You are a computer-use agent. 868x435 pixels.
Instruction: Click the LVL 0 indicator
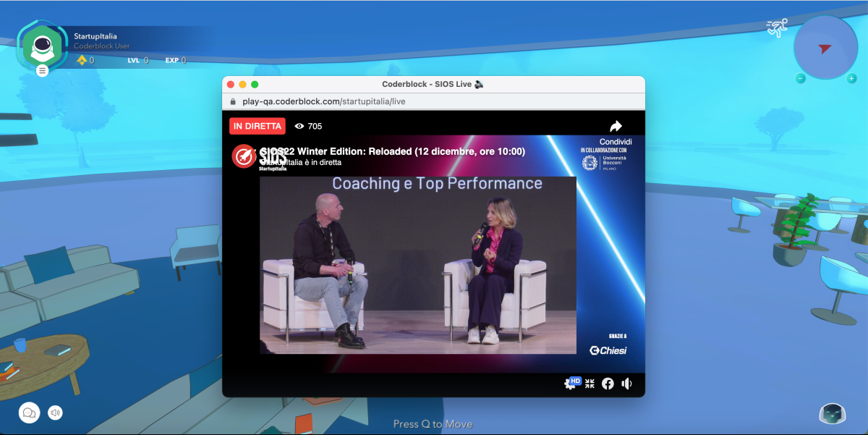tap(138, 60)
